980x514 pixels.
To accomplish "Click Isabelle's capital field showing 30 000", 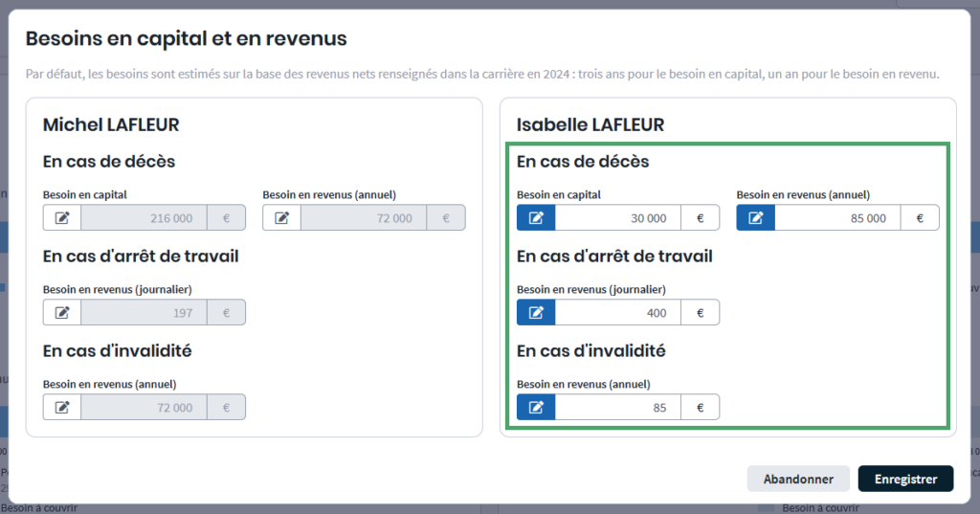I will 617,218.
